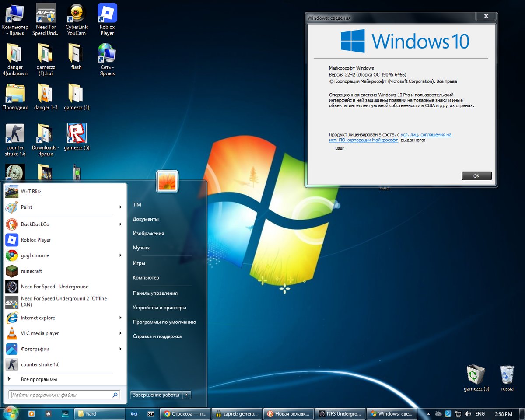Click the volume speaker tray icon
The image size is (525, 420).
(468, 414)
